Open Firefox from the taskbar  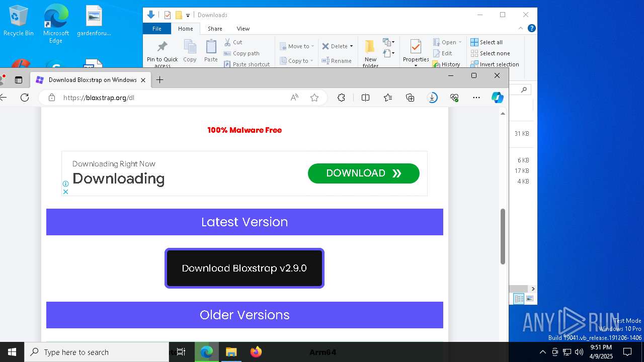coord(256,352)
